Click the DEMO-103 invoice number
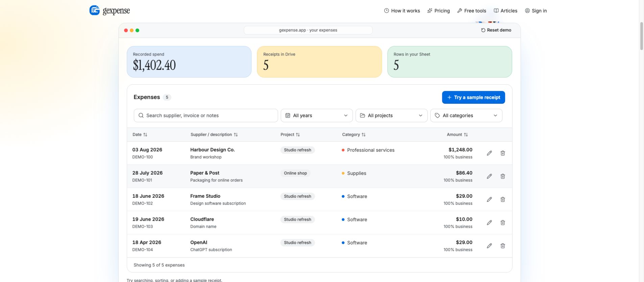 pyautogui.click(x=142, y=226)
